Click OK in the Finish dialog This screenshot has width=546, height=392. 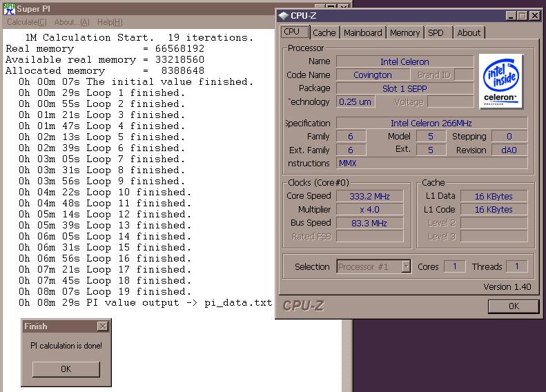pos(66,369)
